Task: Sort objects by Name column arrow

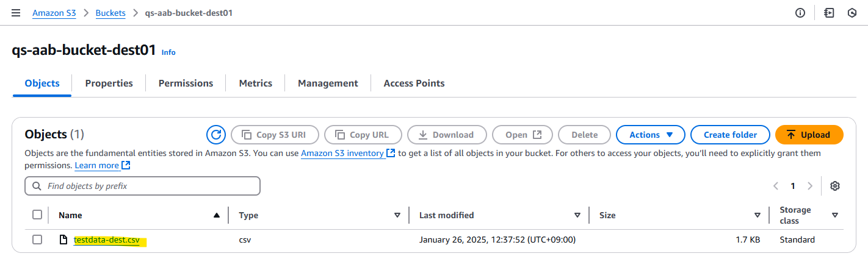Action: click(216, 215)
